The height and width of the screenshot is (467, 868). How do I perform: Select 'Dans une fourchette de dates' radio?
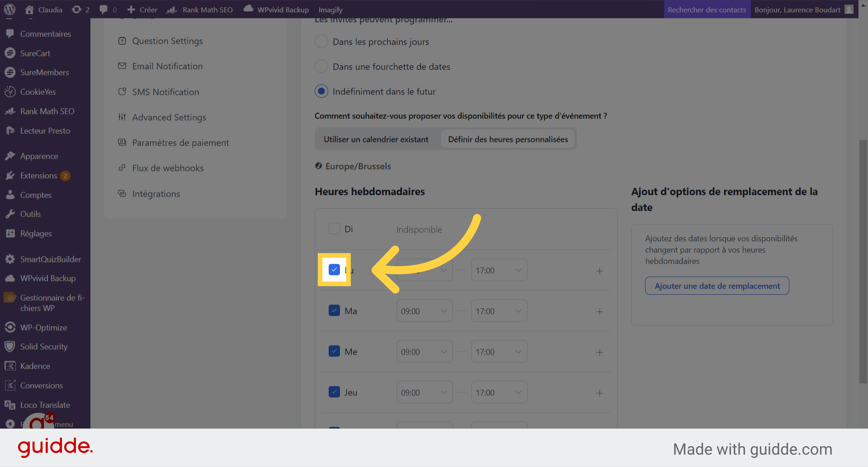pos(321,67)
